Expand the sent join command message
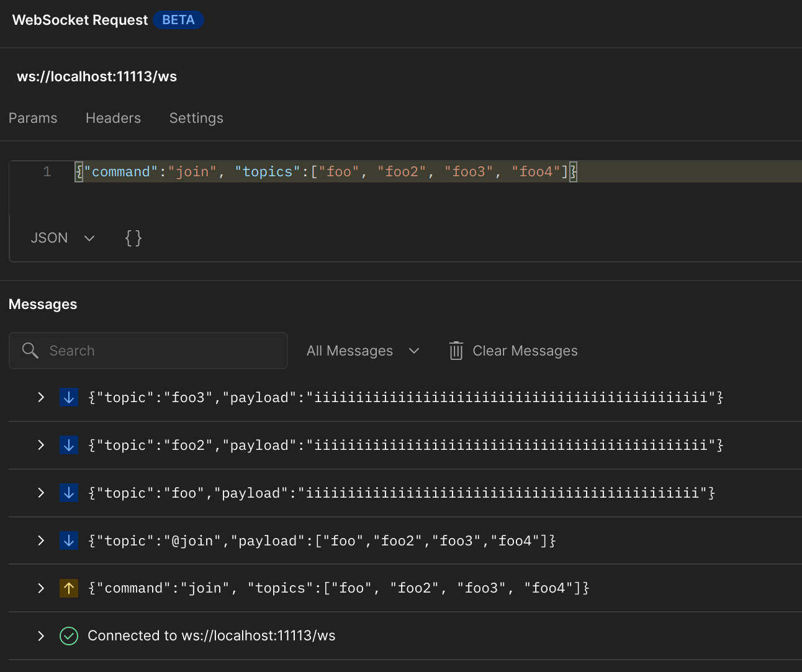 pyautogui.click(x=41, y=588)
